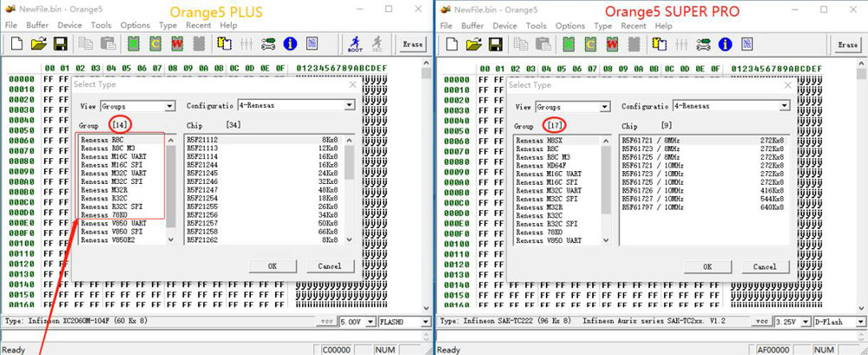Click yellow chip select-type icon, SUPER PRO
The height and width of the screenshot is (355, 868).
tap(660, 43)
